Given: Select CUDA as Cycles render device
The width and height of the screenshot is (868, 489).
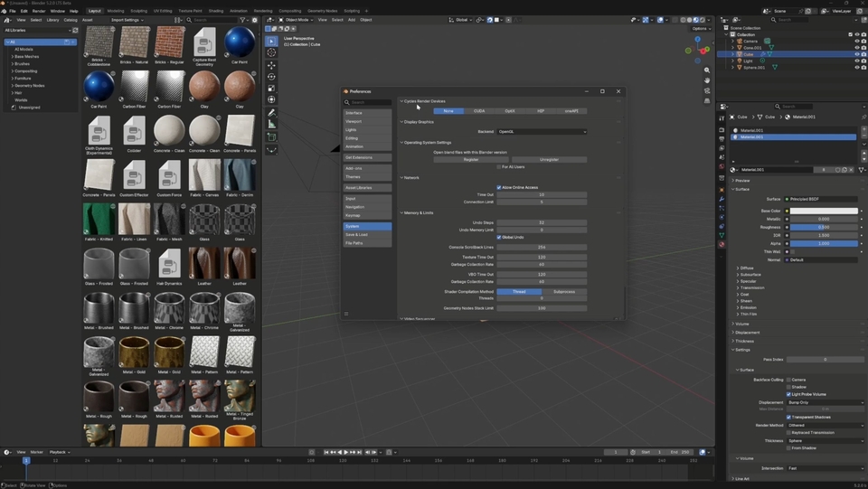Looking at the screenshot, I should click(479, 111).
